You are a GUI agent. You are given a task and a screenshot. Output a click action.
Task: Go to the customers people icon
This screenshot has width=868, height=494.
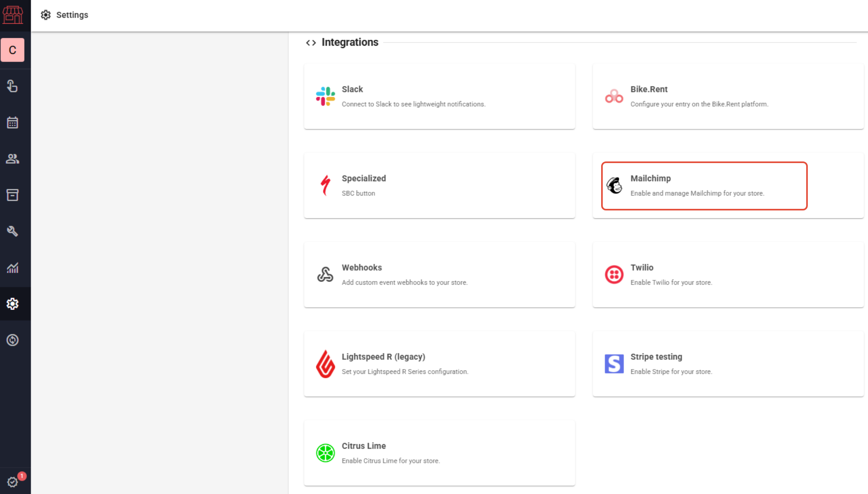(x=12, y=159)
